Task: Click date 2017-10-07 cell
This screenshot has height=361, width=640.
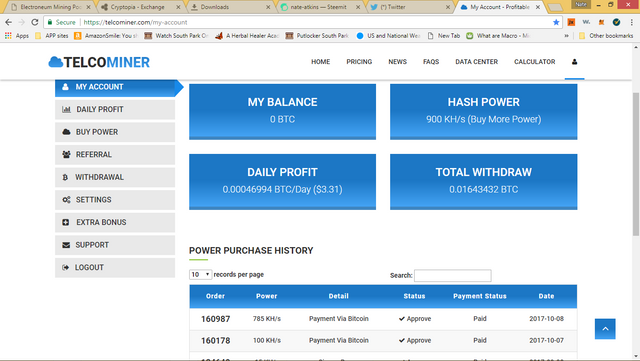Action: [547, 340]
